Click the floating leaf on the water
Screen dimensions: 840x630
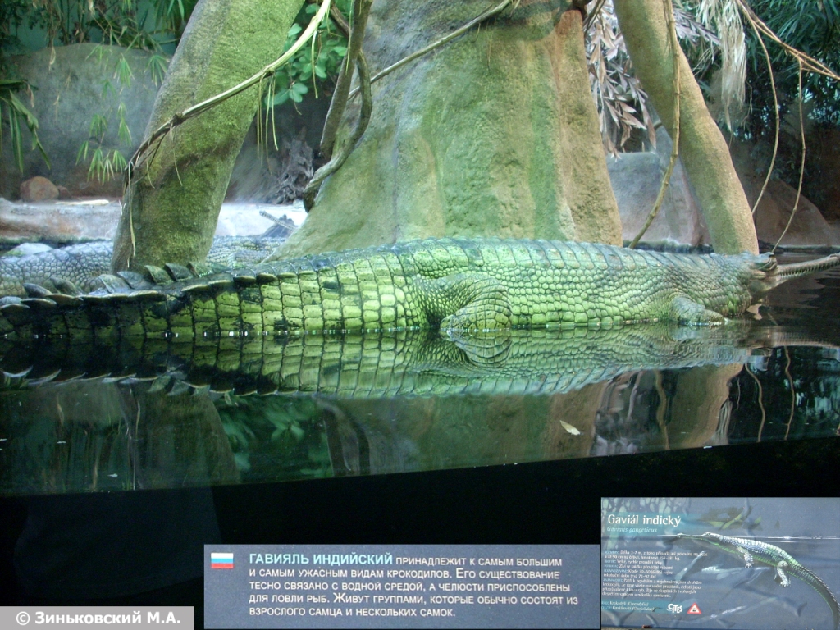pos(569,427)
